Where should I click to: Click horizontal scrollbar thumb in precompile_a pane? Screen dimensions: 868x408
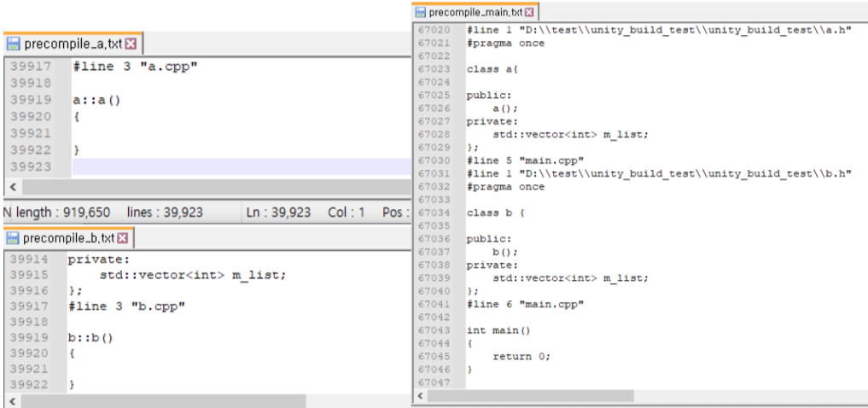(x=217, y=187)
